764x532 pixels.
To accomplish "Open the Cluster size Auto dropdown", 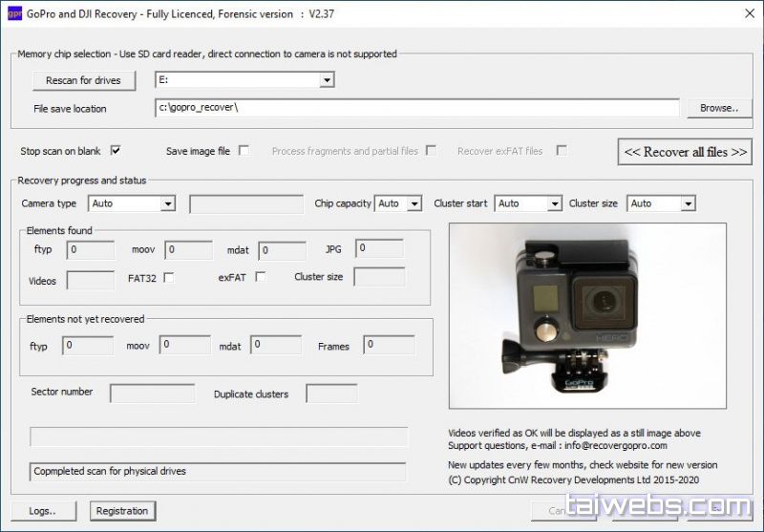I will (688, 203).
